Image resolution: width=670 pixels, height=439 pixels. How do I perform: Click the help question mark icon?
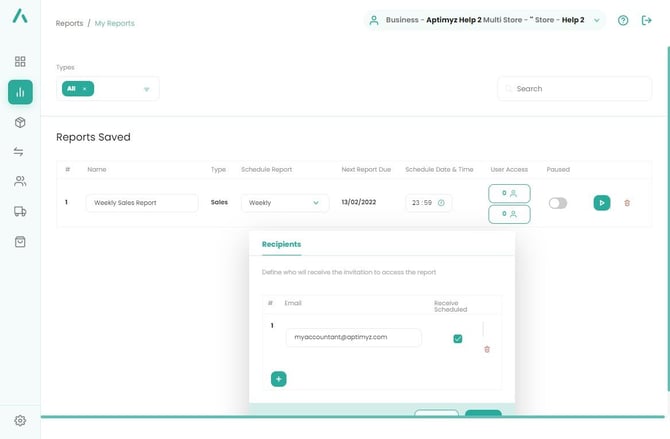623,20
